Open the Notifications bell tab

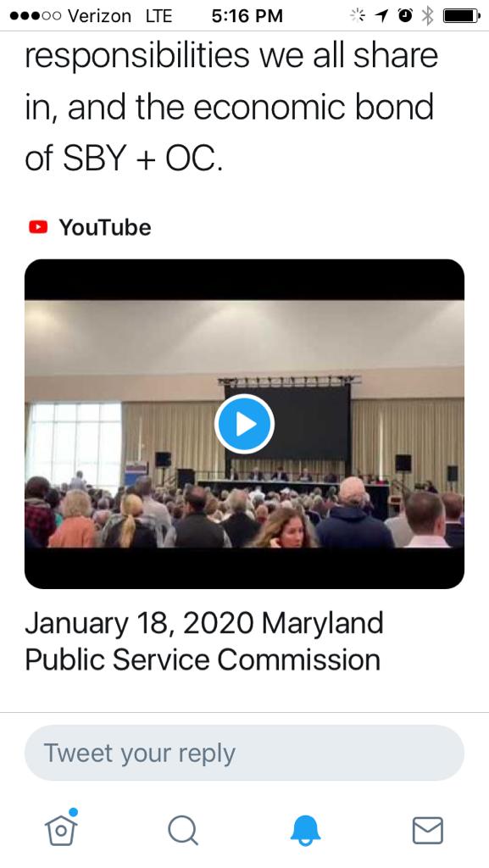[x=305, y=831]
